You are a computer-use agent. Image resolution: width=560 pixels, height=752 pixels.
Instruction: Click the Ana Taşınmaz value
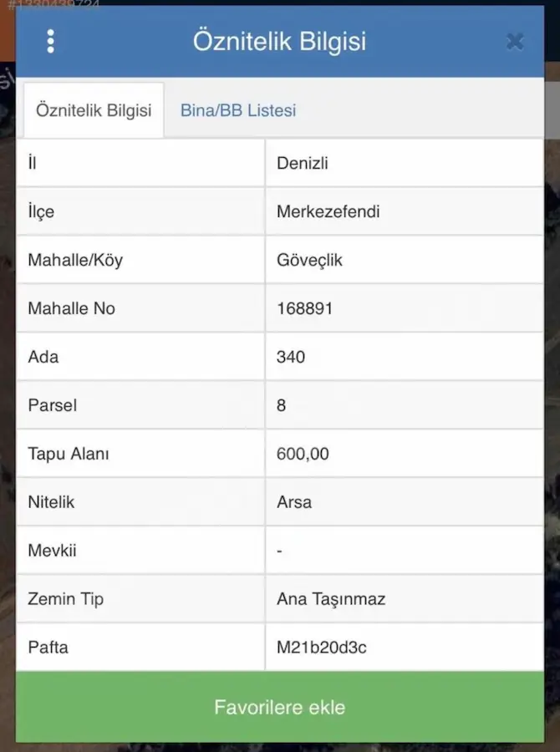[331, 598]
